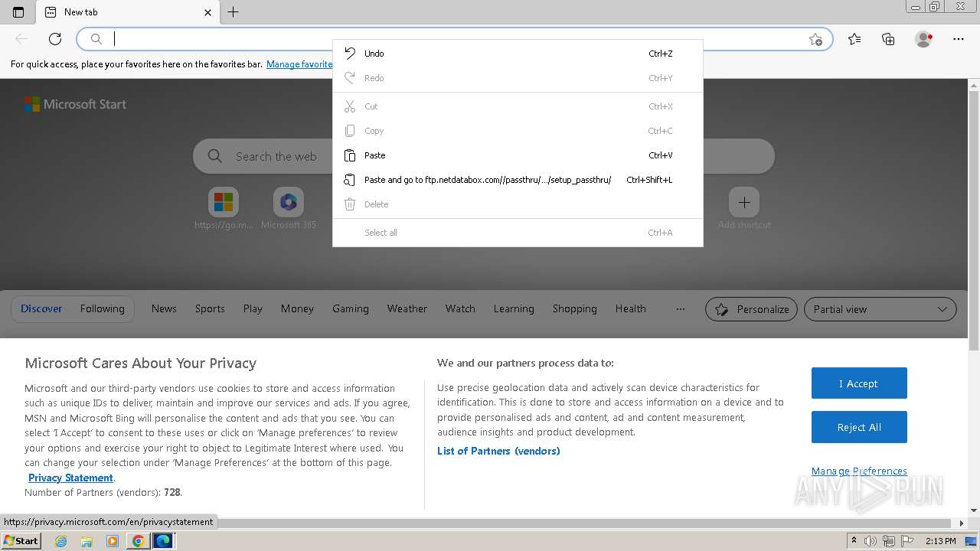Screen dimensions: 980x551
Task: Open the Favorites toolbar icon
Action: tap(854, 39)
